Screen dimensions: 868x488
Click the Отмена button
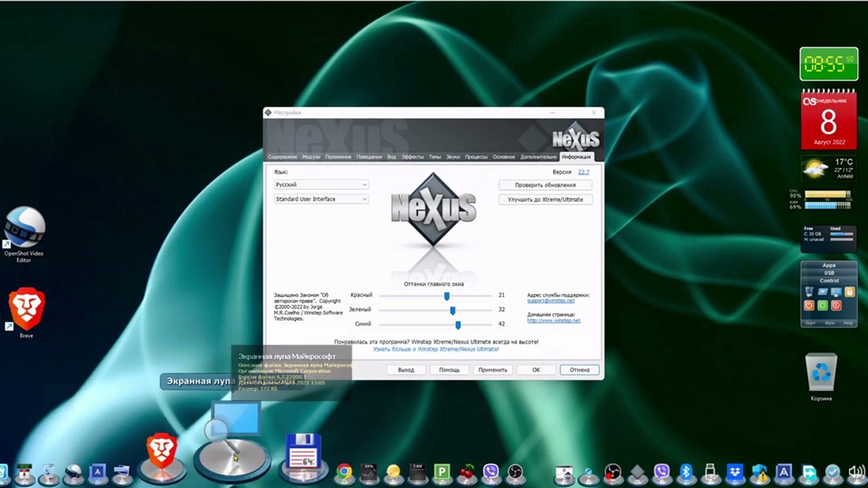point(580,370)
